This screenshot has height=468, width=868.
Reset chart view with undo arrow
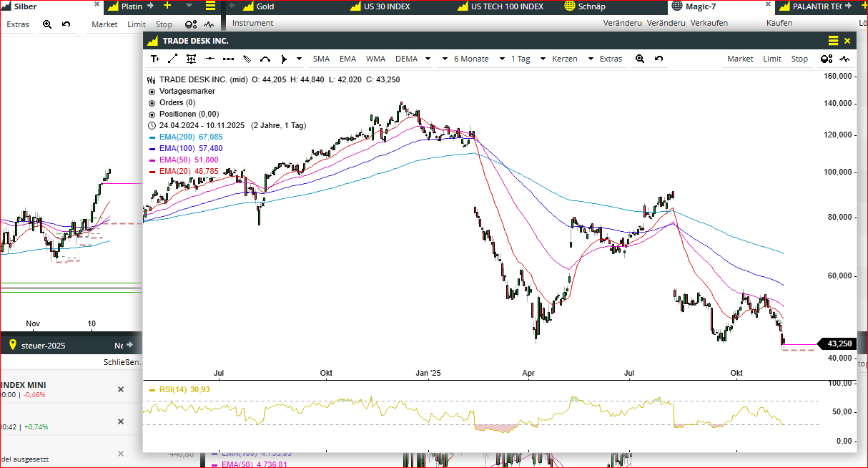pos(659,59)
